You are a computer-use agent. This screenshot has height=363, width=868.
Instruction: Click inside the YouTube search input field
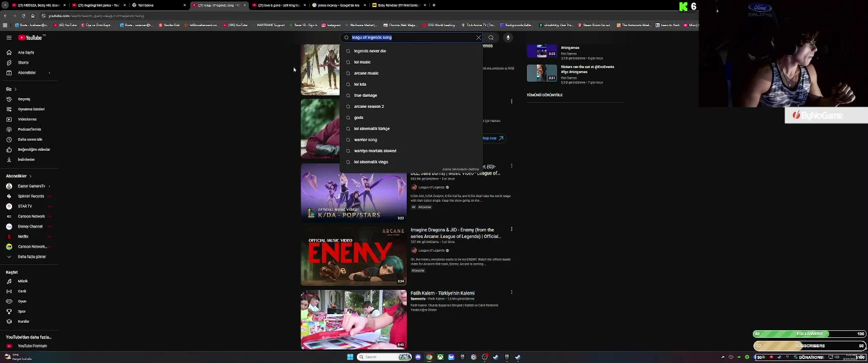(x=411, y=37)
